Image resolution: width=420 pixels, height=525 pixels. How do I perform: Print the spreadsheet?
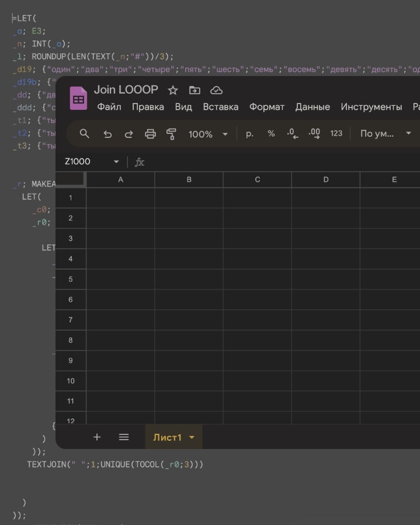pyautogui.click(x=150, y=134)
